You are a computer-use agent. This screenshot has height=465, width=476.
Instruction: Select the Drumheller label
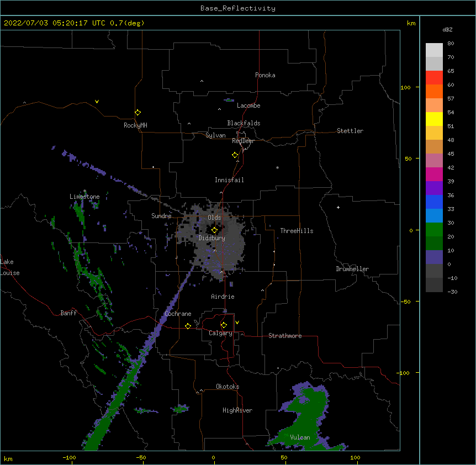tap(352, 269)
